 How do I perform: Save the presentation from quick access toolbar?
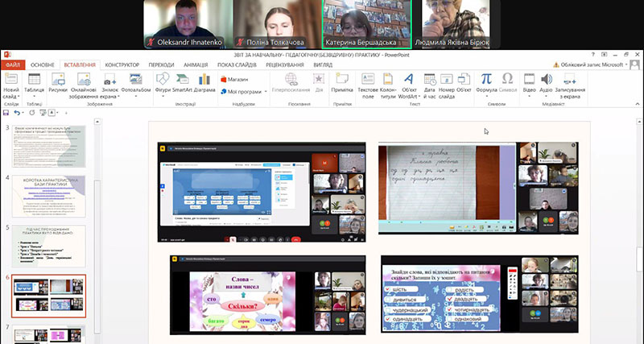pyautogui.click(x=6, y=113)
